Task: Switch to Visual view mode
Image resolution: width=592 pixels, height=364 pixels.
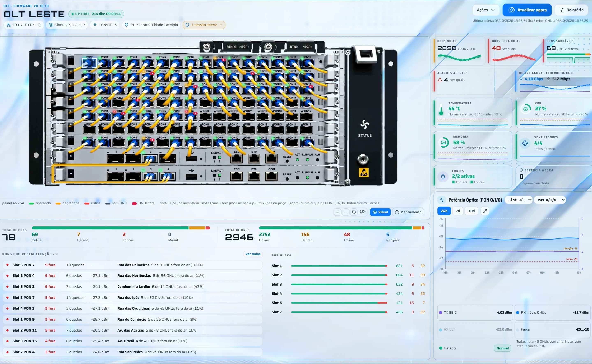Action: pos(380,212)
